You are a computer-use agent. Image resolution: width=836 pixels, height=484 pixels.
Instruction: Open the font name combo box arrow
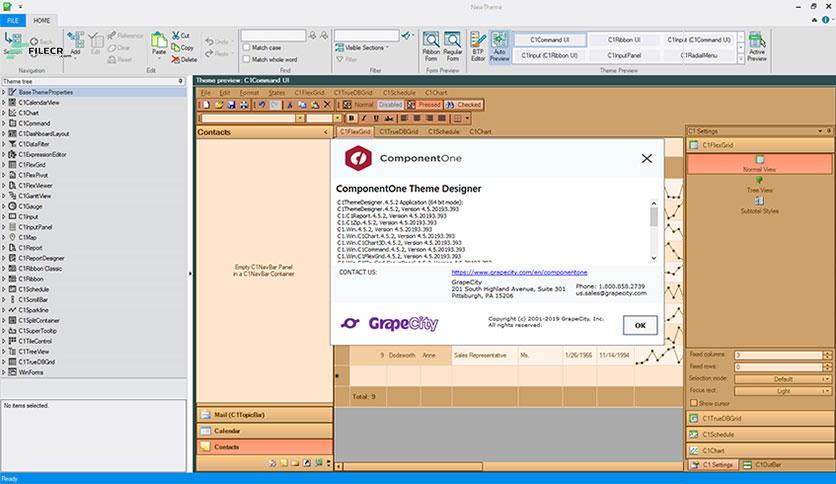(x=300, y=118)
